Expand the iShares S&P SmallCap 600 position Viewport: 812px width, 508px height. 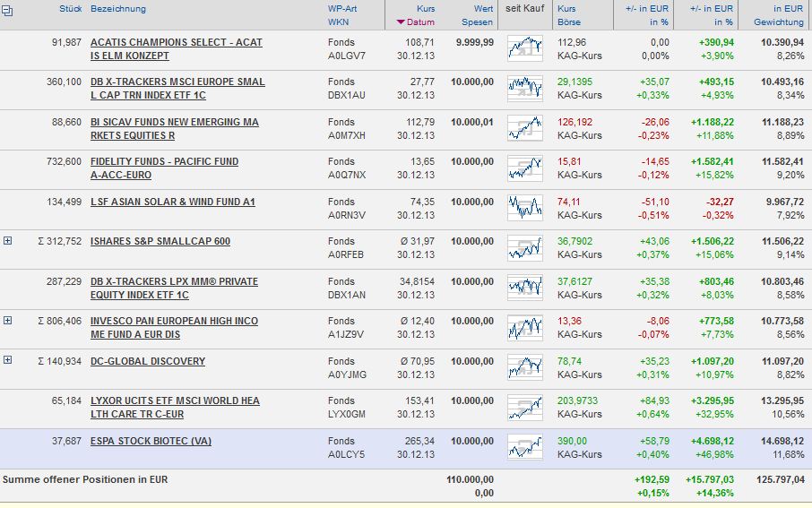pyautogui.click(x=8, y=241)
